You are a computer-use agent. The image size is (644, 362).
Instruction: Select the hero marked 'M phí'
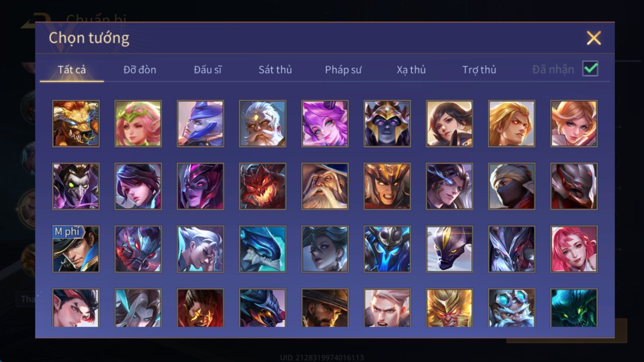pos(76,249)
